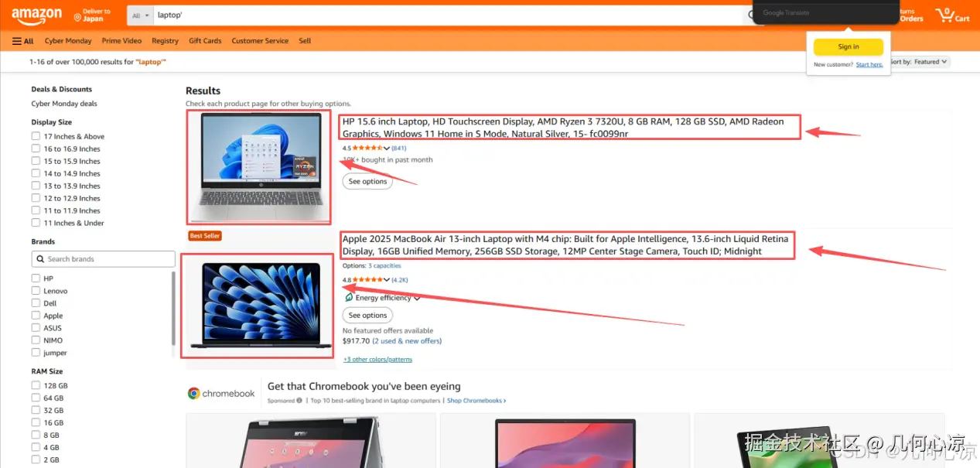Check the 4 GB RAM filter
980x468 pixels.
point(36,447)
